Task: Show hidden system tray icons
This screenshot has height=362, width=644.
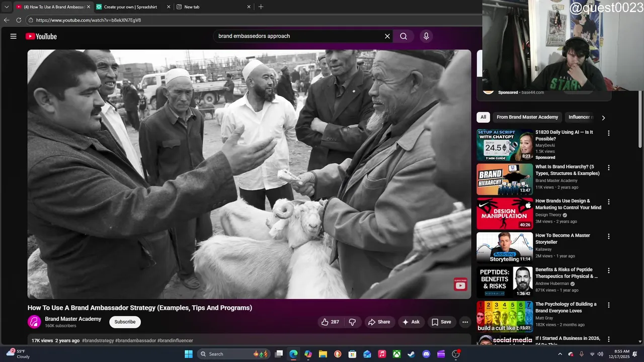Action: pos(559,354)
